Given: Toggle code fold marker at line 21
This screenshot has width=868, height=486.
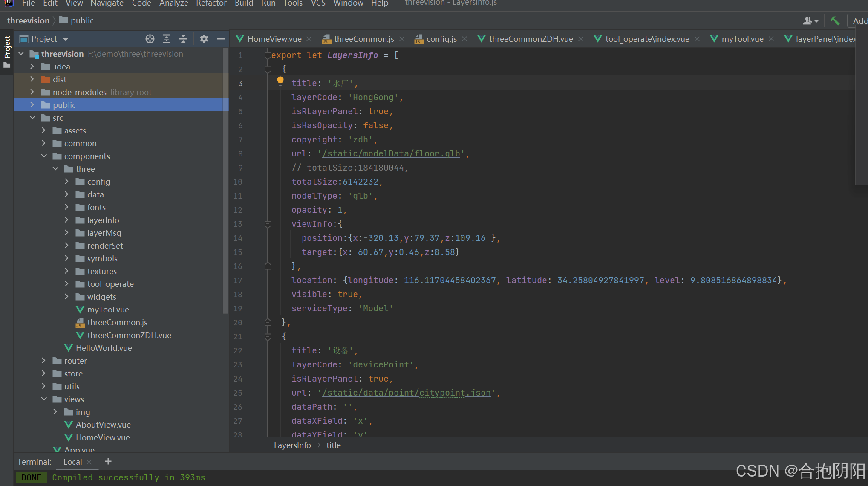Looking at the screenshot, I should click(x=268, y=336).
